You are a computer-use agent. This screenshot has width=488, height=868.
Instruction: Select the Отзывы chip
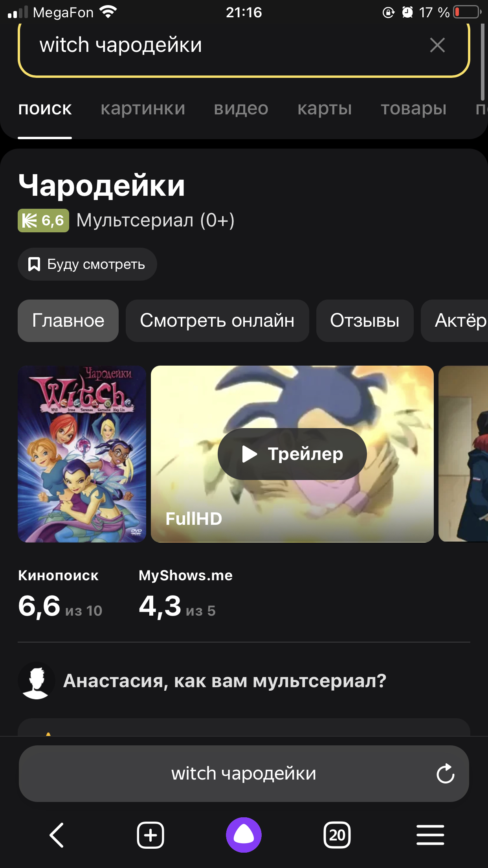pos(365,321)
